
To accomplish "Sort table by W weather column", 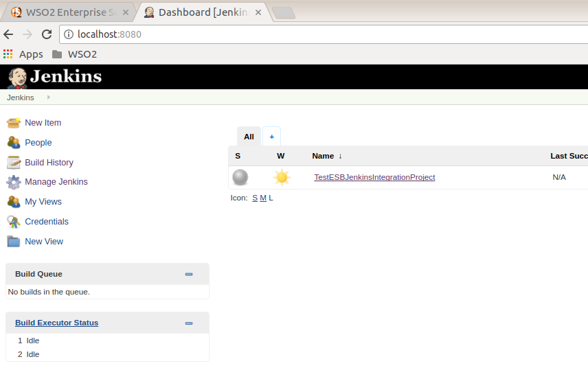I will coord(280,156).
